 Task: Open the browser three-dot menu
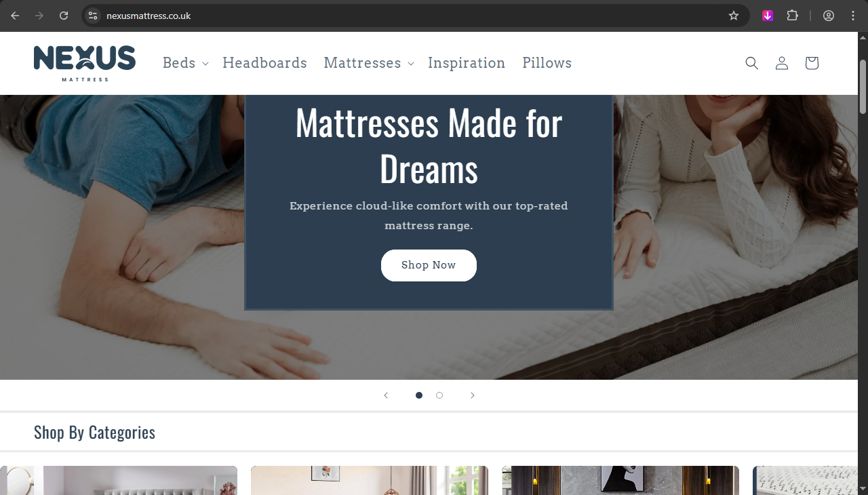pos(853,15)
